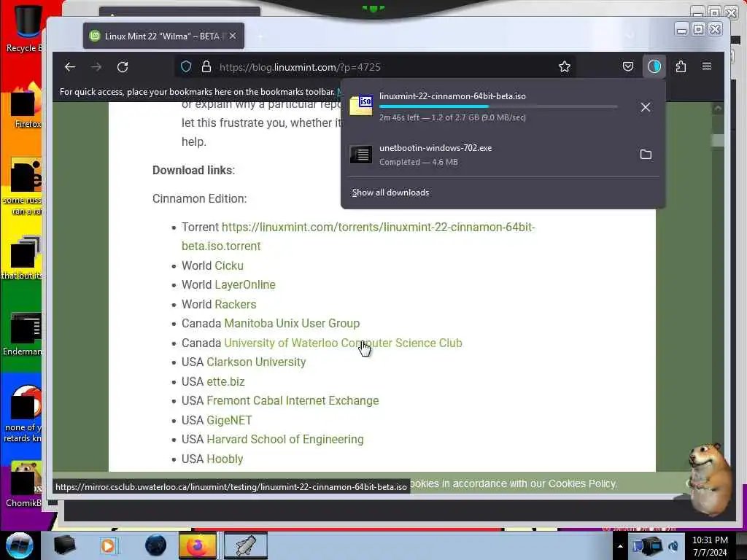Open the media player taskbar icon

coord(108,545)
